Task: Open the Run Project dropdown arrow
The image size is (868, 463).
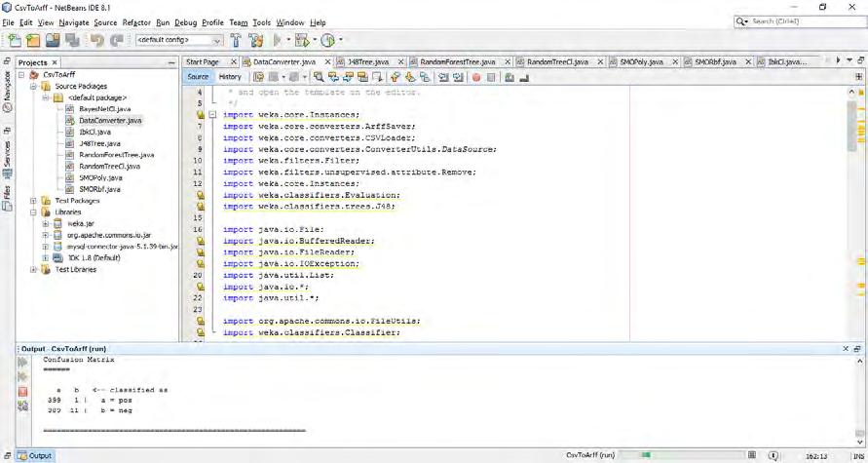Action: coord(288,40)
